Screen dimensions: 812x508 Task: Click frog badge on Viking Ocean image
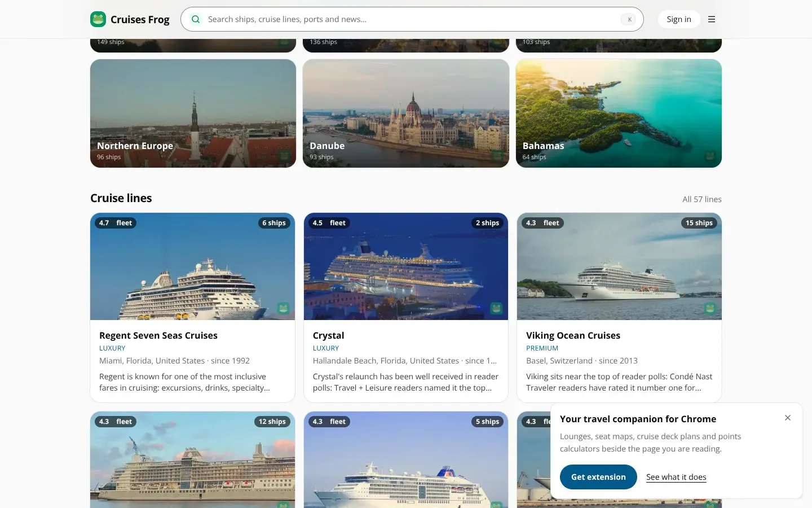(x=710, y=308)
